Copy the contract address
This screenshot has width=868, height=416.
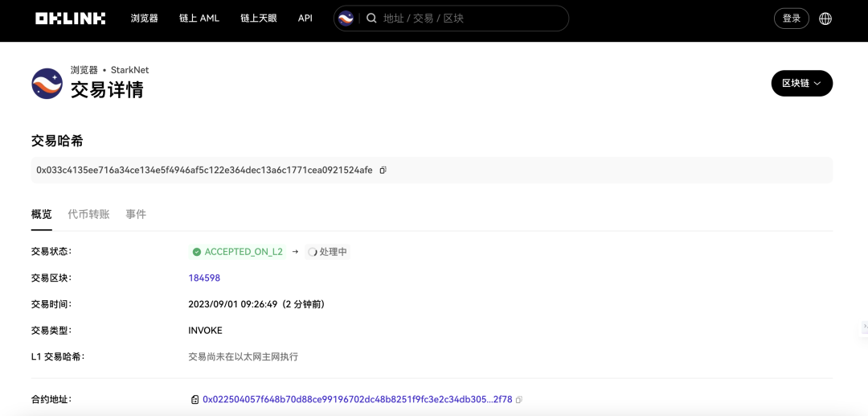coord(519,400)
